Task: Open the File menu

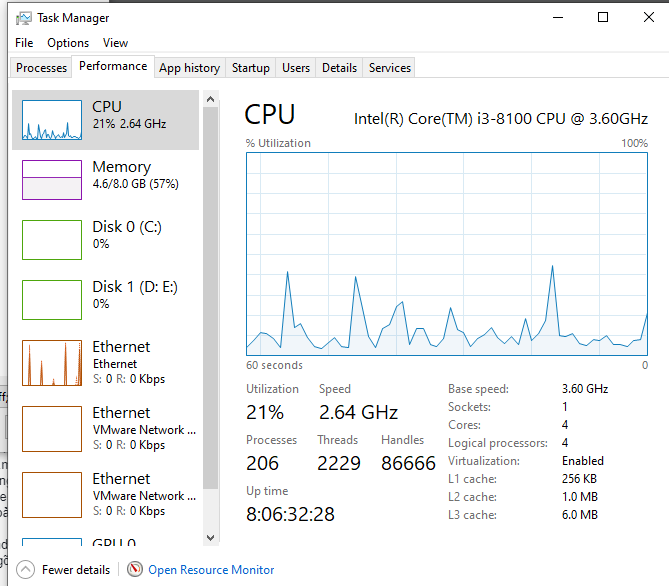Action: (24, 43)
